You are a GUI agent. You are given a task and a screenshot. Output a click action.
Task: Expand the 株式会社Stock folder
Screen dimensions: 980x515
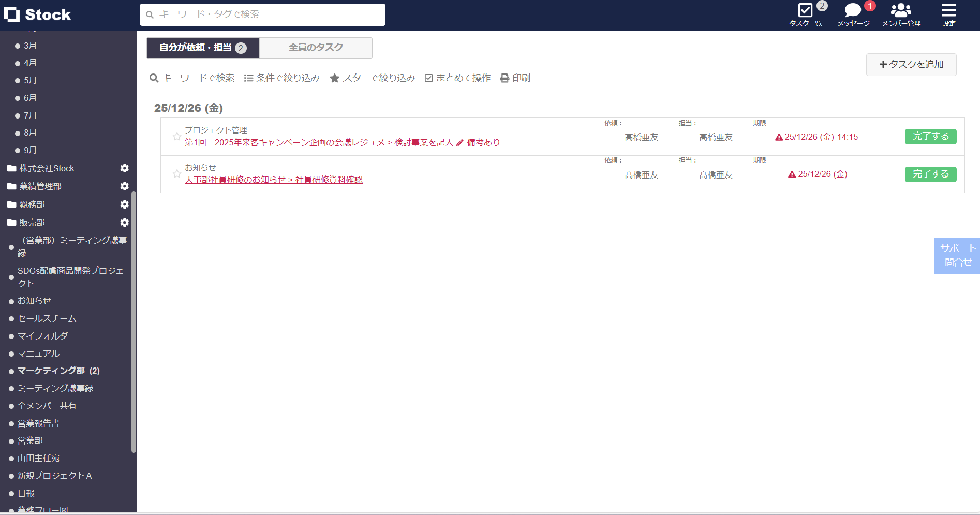pyautogui.click(x=46, y=168)
